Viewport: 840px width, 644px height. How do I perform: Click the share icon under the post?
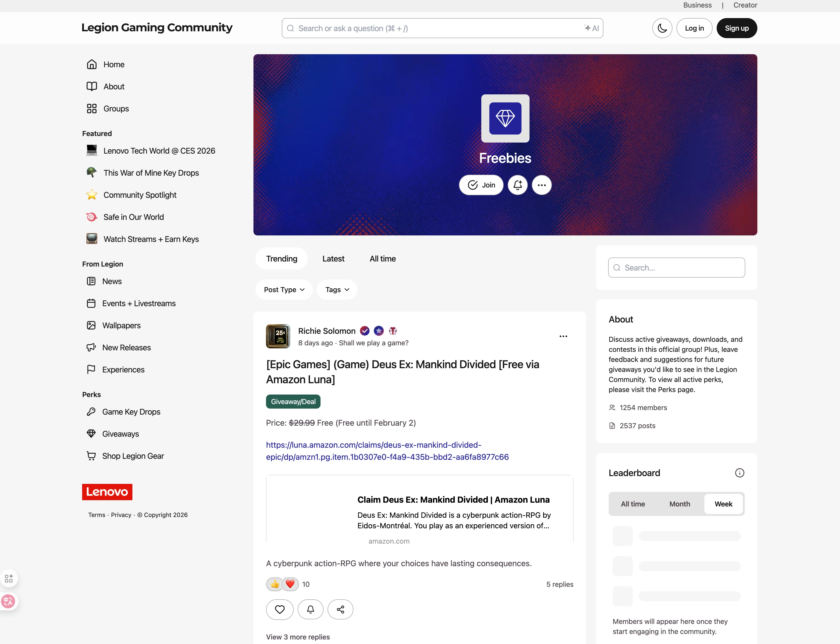click(x=340, y=609)
